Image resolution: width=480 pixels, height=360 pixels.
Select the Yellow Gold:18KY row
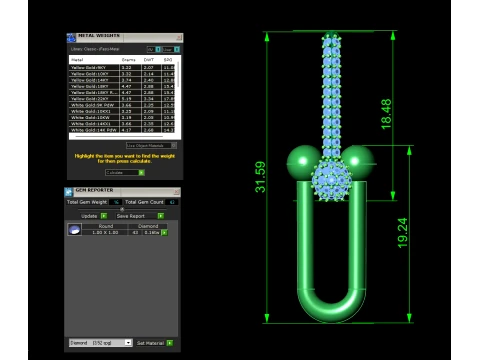[122, 86]
